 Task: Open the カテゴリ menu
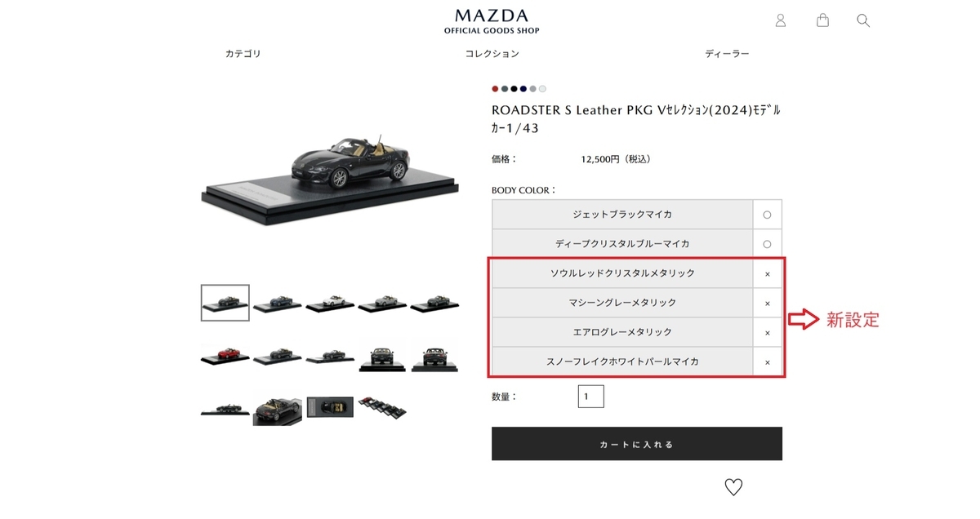[243, 54]
